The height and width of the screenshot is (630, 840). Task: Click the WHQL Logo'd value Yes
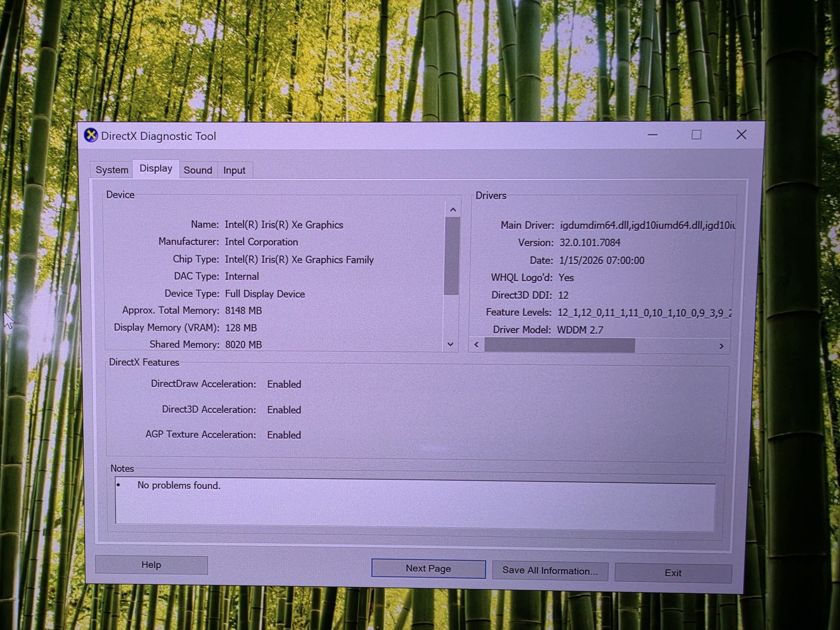click(566, 278)
